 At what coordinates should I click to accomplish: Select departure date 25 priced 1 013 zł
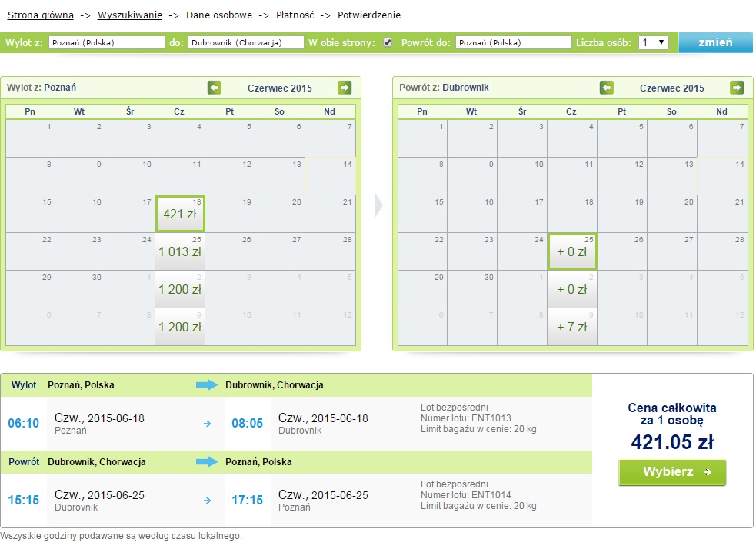click(180, 251)
